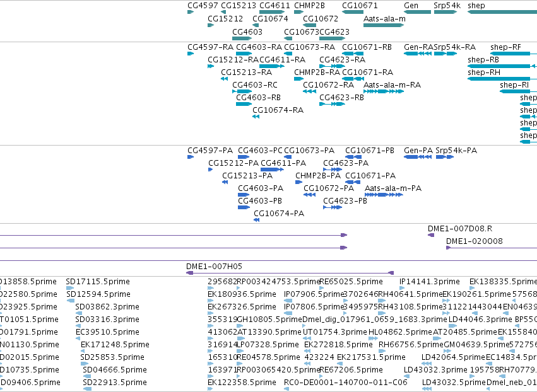Click the SD12594.5prime EST
Image resolution: width=537 pixels, height=392 pixels.
point(70,301)
